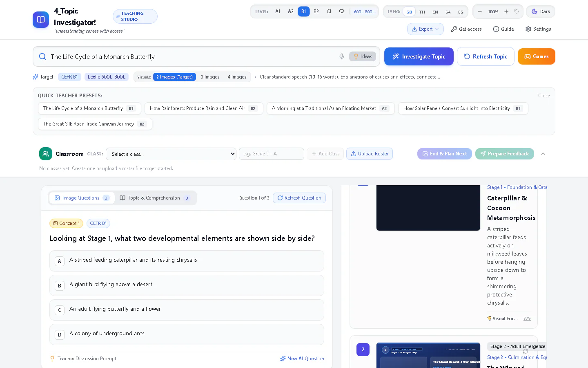This screenshot has width=588, height=368.
Task: Open the Select a class dropdown
Action: click(x=171, y=154)
